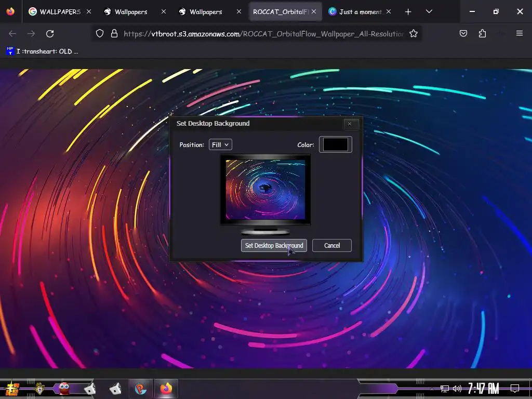Screen dimensions: 532x399
Task: Click the Firefox taskbar icon
Action: pos(166,389)
